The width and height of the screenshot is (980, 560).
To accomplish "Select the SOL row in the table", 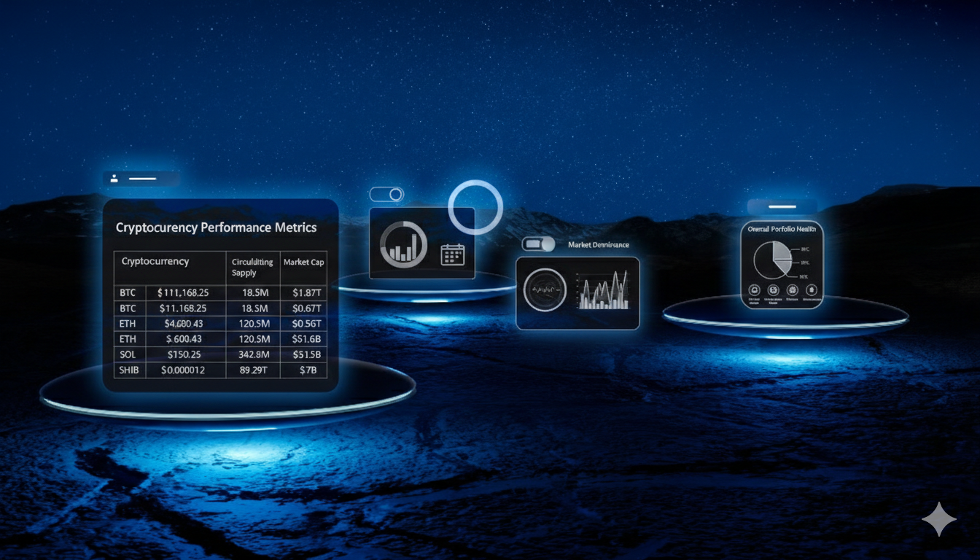I will coord(220,354).
